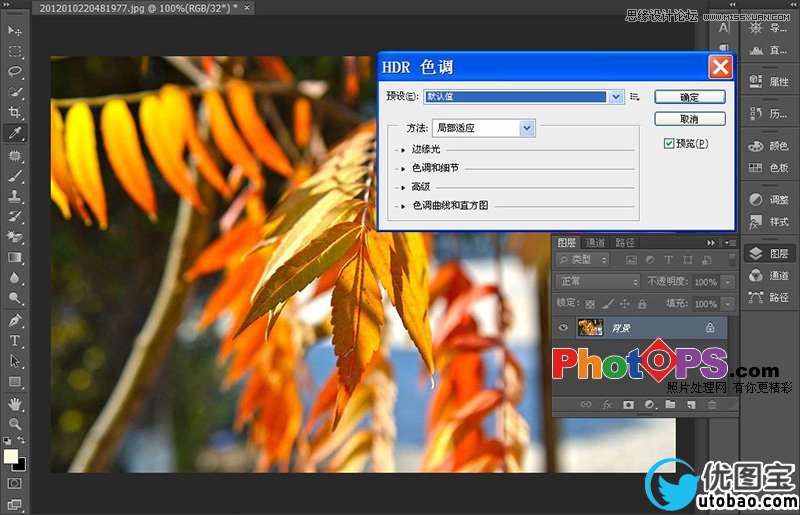Select the Zoom magnifier tool
800x515 pixels.
15,424
